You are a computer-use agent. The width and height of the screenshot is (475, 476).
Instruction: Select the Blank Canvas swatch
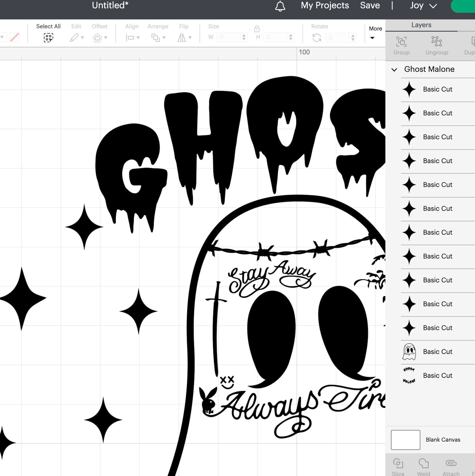click(405, 440)
